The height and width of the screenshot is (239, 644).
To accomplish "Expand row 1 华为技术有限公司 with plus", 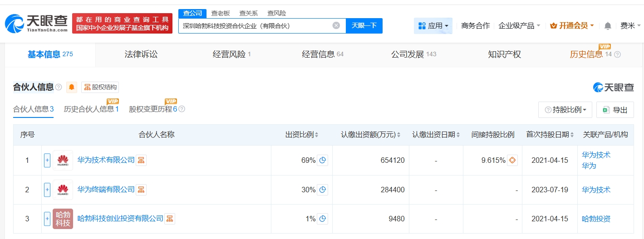I will [x=47, y=160].
